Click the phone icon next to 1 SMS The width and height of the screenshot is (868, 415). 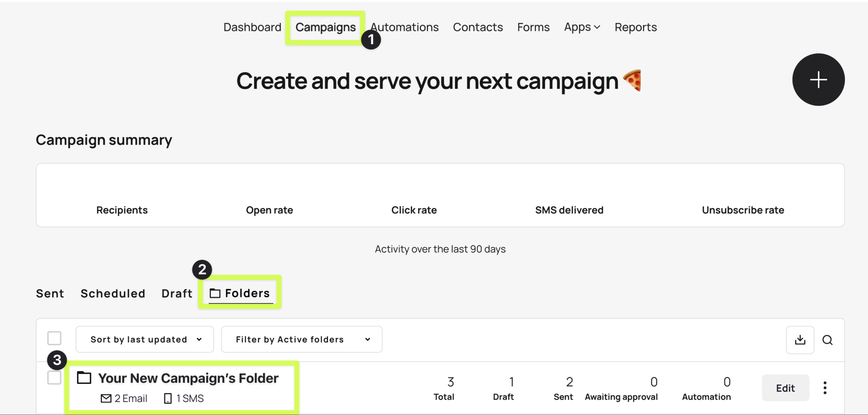tap(168, 399)
